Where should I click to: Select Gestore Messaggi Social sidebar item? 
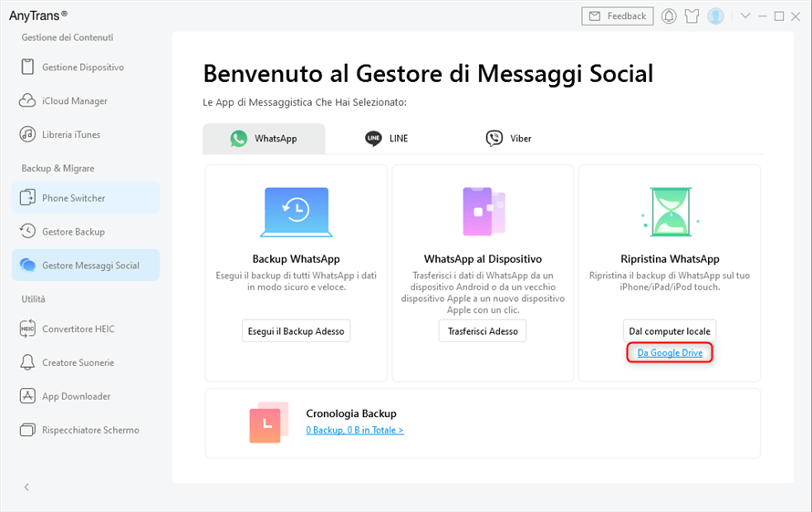coord(86,265)
